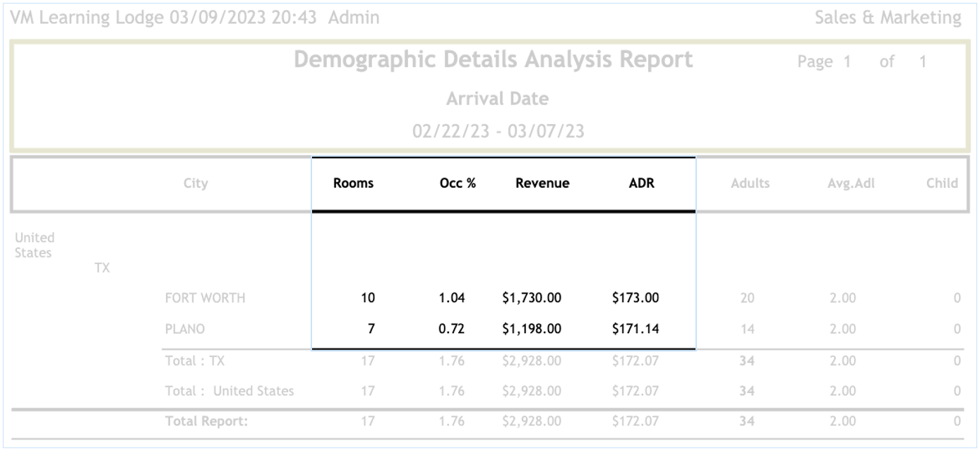Click Plano occupancy value 0.72
This screenshot has width=980, height=451.
pyautogui.click(x=452, y=329)
